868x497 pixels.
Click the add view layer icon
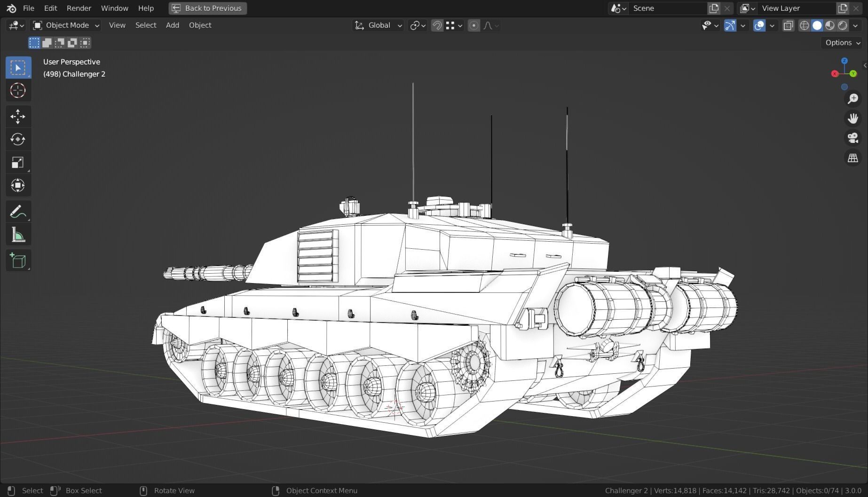coord(843,8)
